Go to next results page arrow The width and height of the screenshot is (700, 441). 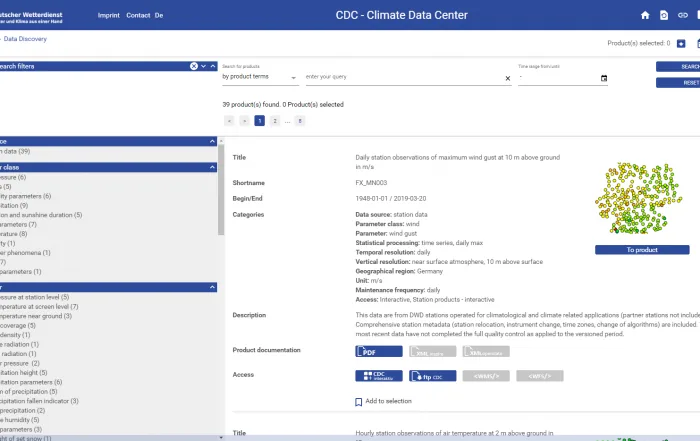tap(244, 121)
